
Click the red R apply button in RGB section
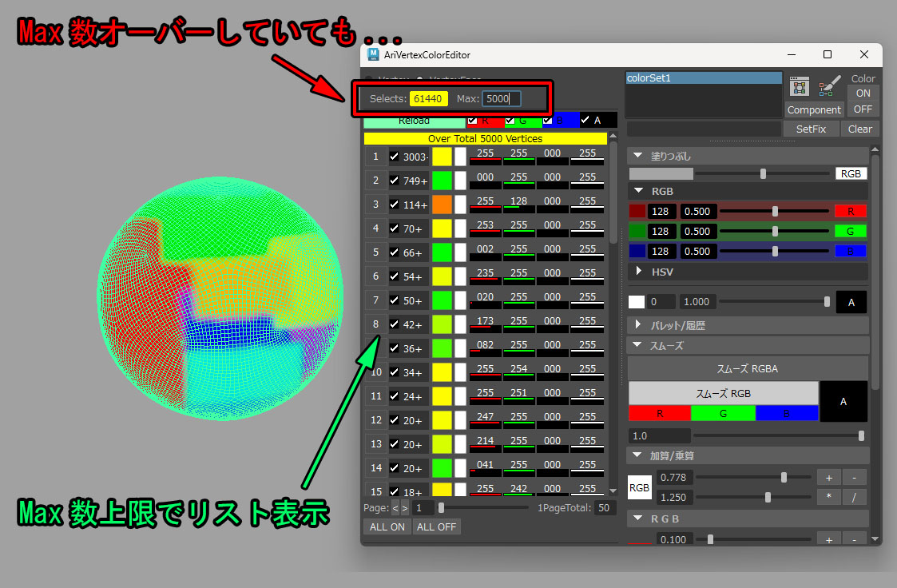850,211
